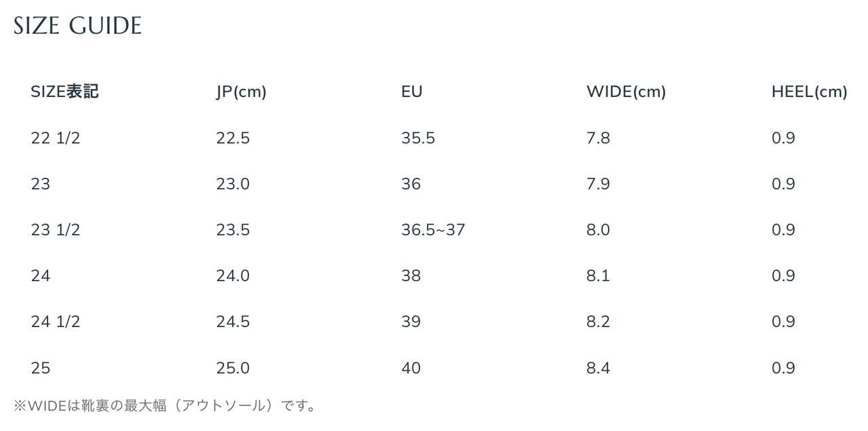This screenshot has height=431, width=868.
Task: Click the JP value 23.0
Action: pyautogui.click(x=233, y=184)
